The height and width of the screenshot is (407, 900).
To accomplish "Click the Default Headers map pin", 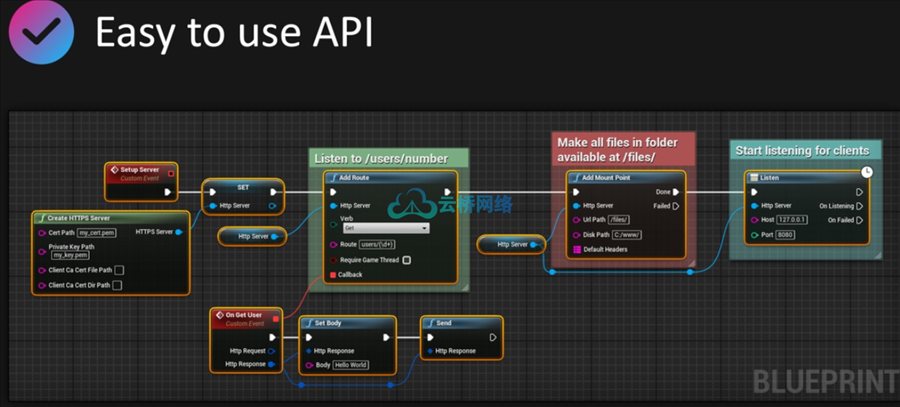I will tap(576, 248).
